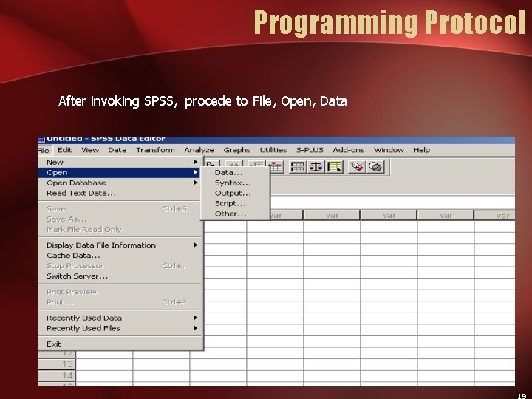Screen dimensions: 532x399
Task: Open the Help menu
Action: point(421,150)
